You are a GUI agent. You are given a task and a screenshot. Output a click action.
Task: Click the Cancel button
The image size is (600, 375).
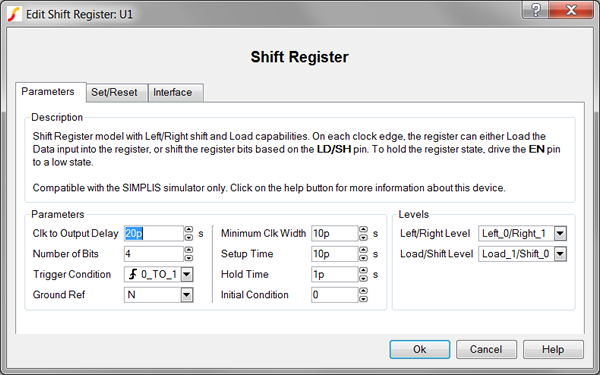pos(486,349)
